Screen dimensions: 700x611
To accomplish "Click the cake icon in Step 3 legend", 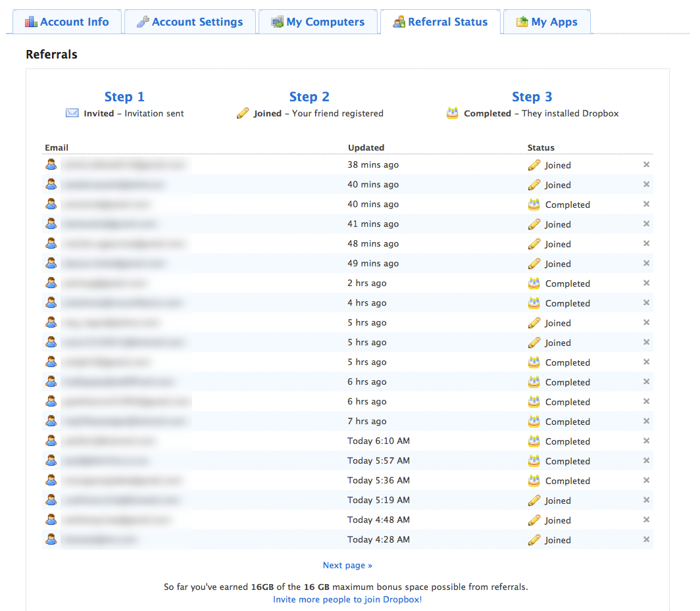I will [452, 113].
